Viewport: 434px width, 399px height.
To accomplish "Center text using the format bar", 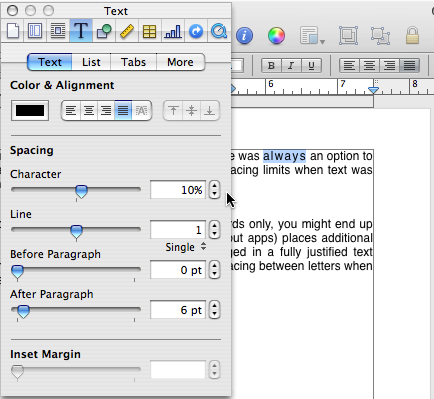I will [x=369, y=65].
